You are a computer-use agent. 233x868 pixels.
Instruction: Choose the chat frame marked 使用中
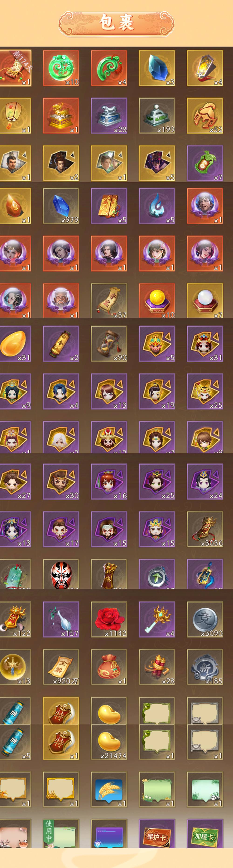point(61,834)
